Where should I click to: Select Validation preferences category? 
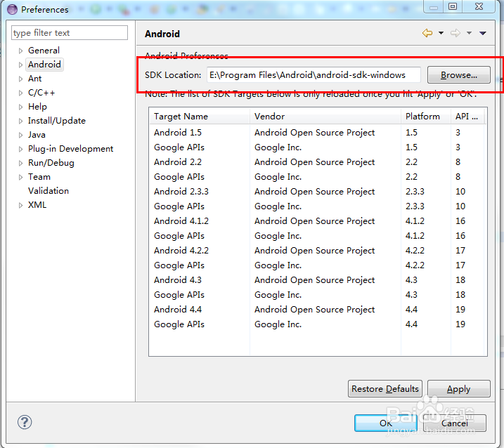(x=49, y=191)
